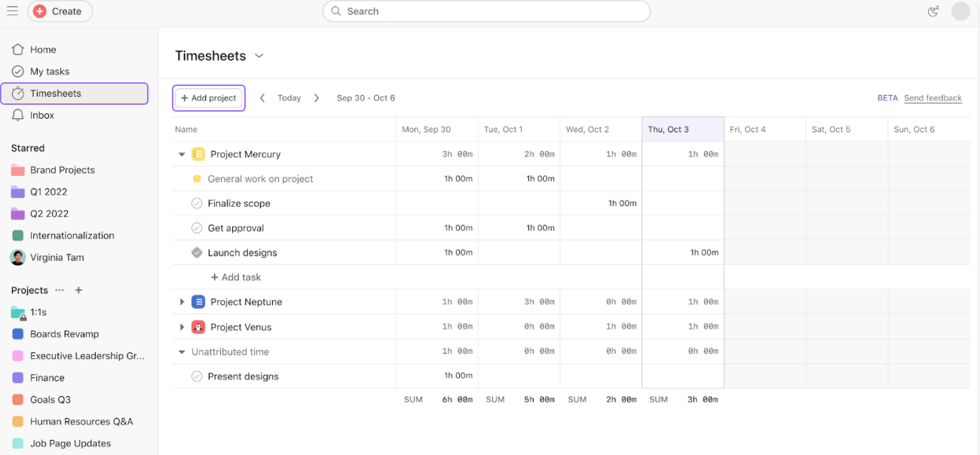Collapse the Project Mercury row

[x=182, y=155]
